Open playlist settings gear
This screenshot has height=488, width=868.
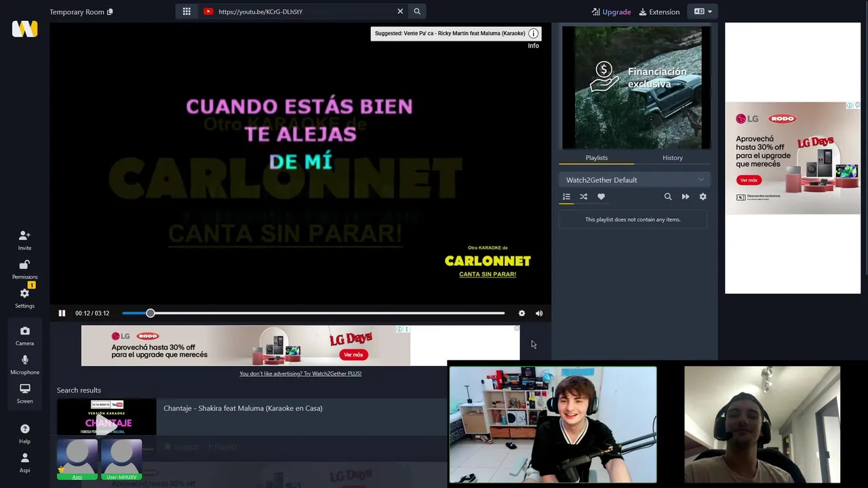(x=703, y=197)
